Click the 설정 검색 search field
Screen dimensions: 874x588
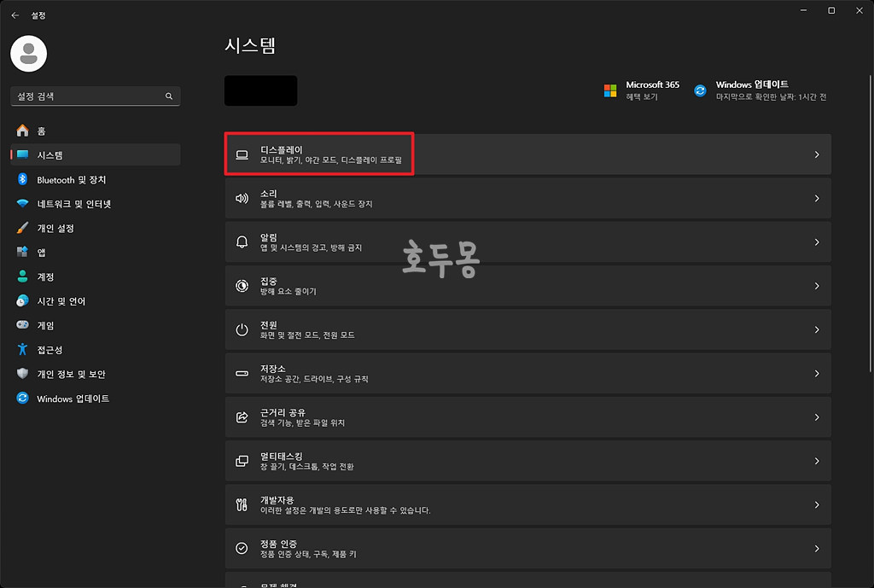pyautogui.click(x=96, y=96)
